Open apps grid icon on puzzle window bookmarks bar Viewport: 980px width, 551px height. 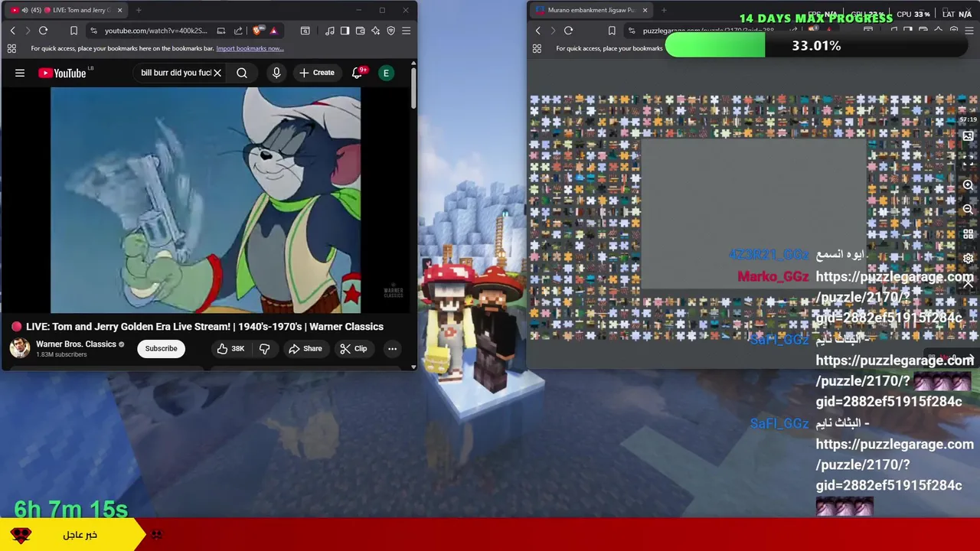point(537,48)
